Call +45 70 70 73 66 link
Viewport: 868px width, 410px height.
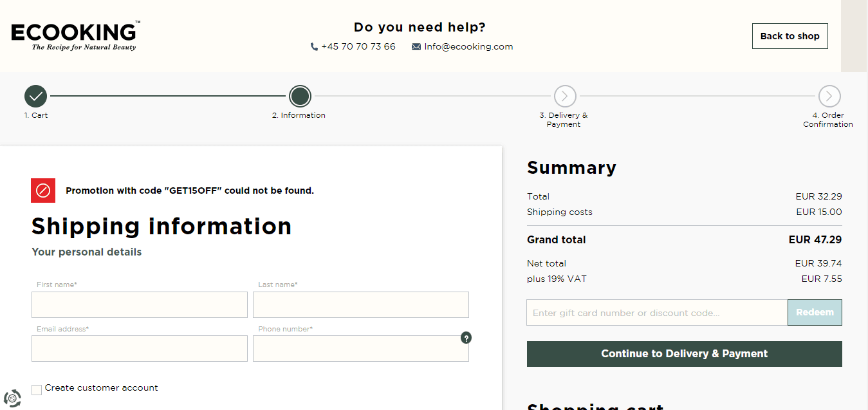(358, 47)
